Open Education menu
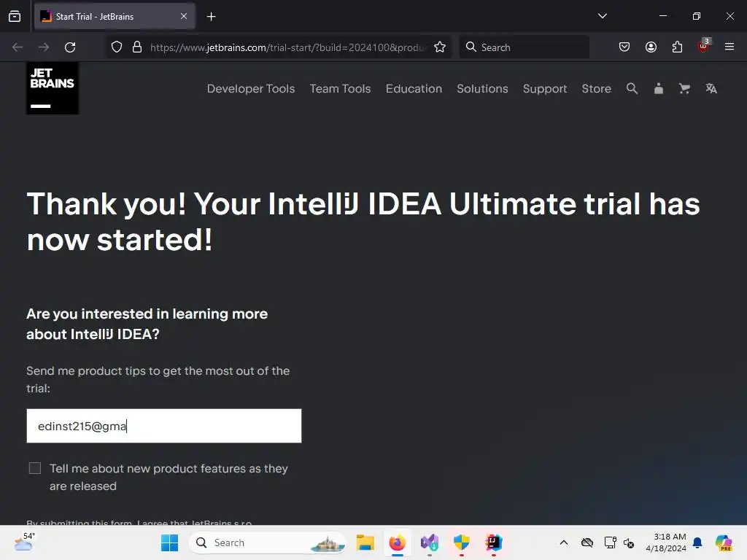 point(414,88)
